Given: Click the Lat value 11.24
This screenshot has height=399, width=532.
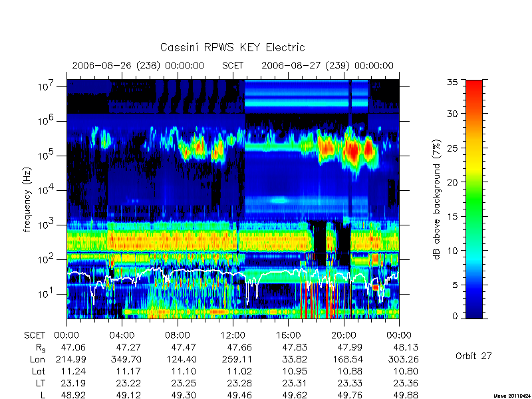Looking at the screenshot, I should pos(73,372).
